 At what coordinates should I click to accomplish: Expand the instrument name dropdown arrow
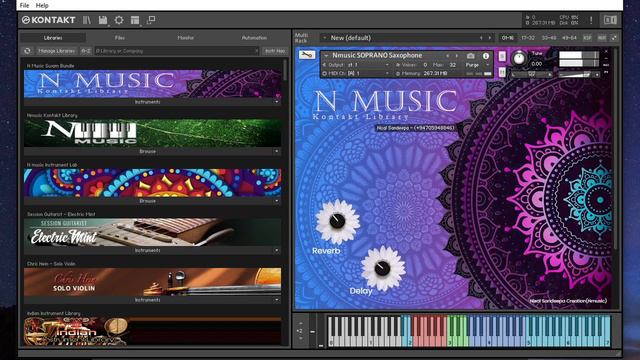tap(326, 56)
